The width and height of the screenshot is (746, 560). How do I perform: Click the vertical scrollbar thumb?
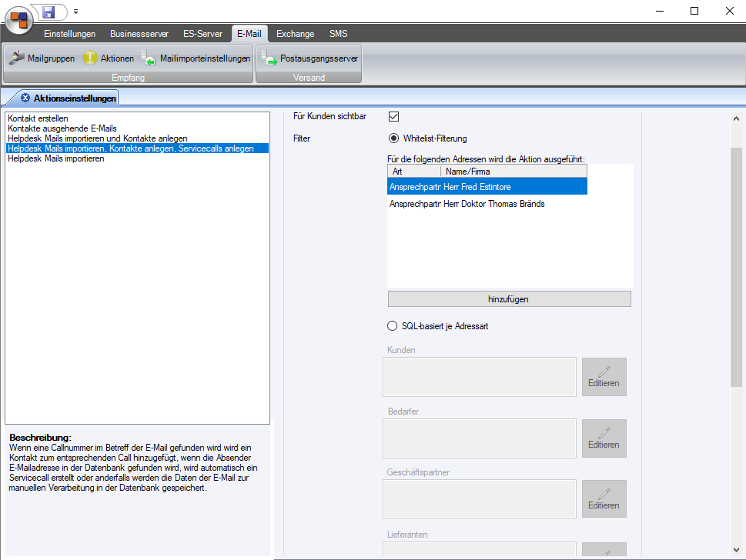point(736,267)
